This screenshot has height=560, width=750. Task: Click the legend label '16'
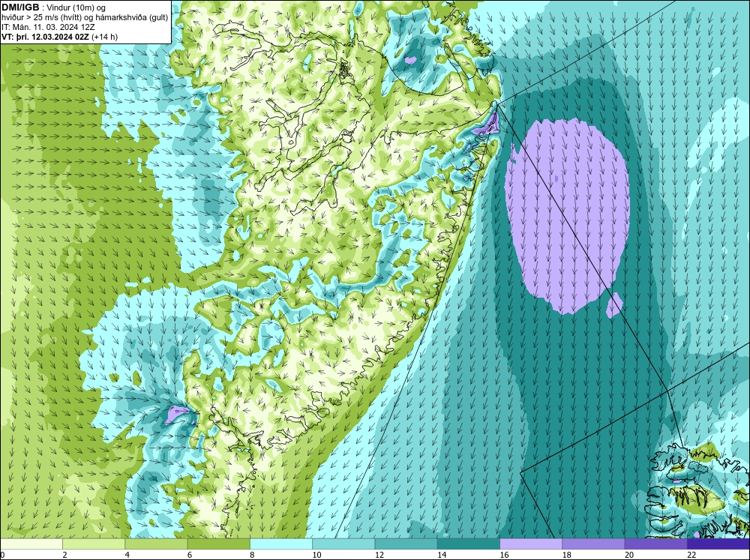(504, 555)
